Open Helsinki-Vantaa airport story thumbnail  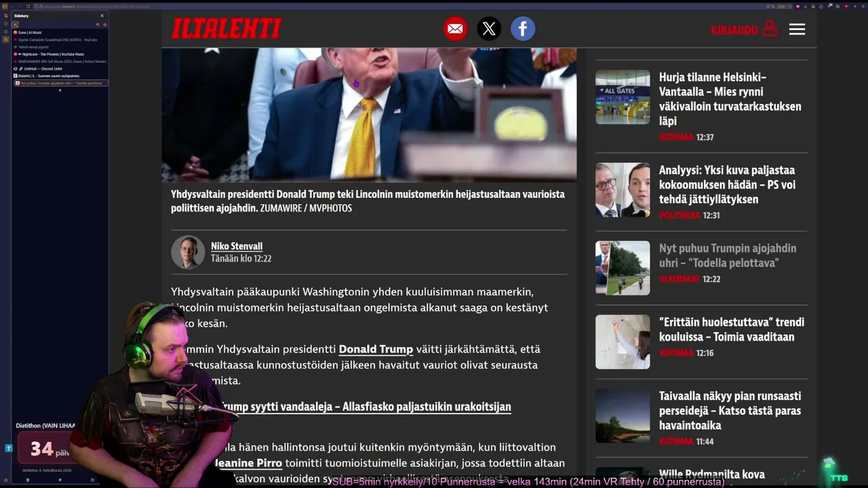pyautogui.click(x=623, y=97)
